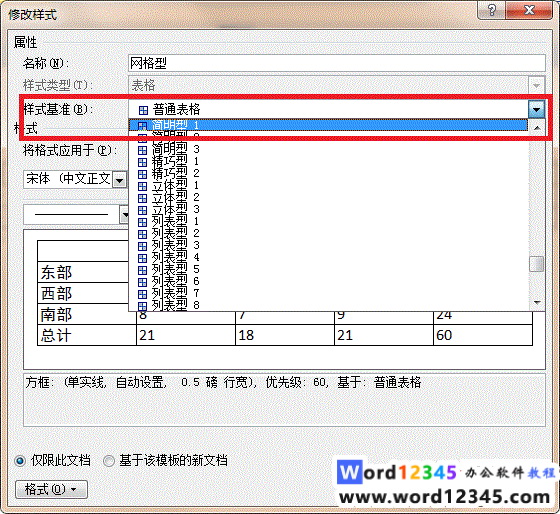Click the table icon beside 精巧型 1
Image resolution: width=560 pixels, height=514 pixels.
[142, 162]
